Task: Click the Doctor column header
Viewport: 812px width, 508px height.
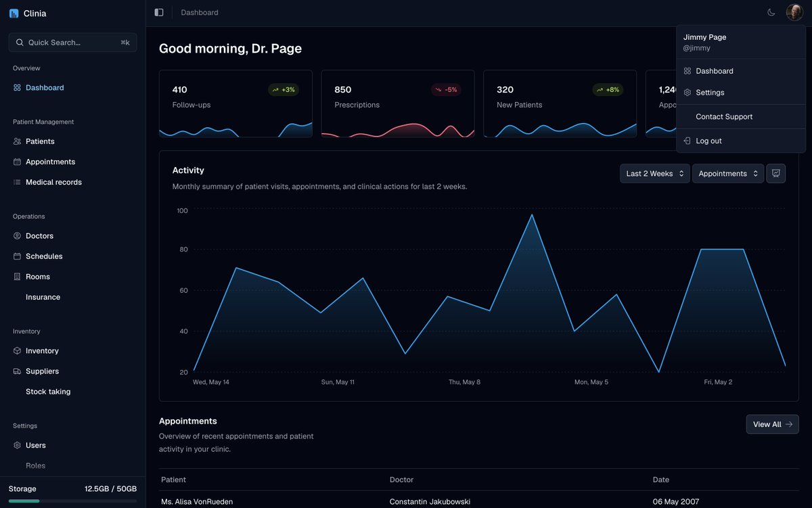Action: click(x=401, y=480)
